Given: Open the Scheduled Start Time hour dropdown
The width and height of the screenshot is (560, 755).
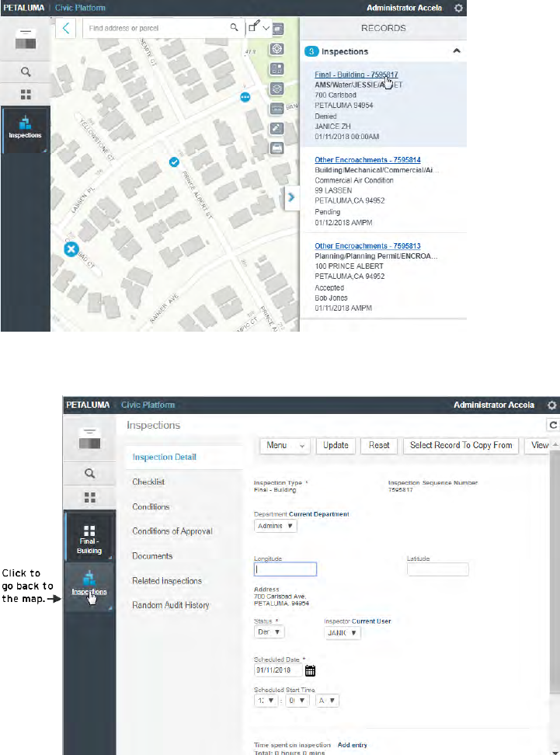Looking at the screenshot, I should (266, 701).
